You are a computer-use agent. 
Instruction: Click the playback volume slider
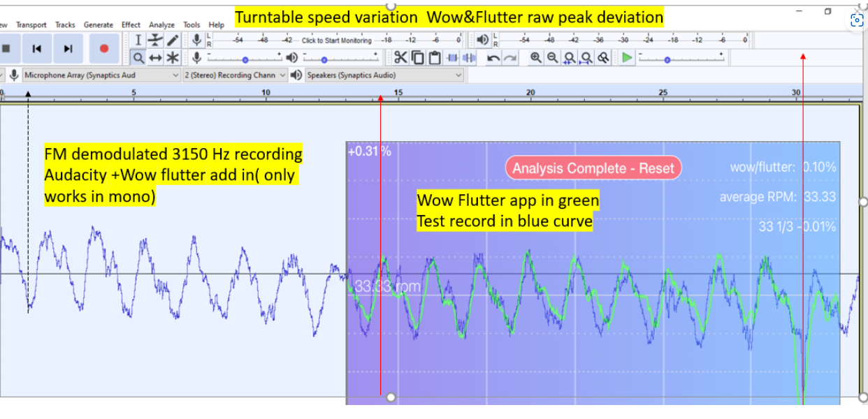(x=341, y=58)
